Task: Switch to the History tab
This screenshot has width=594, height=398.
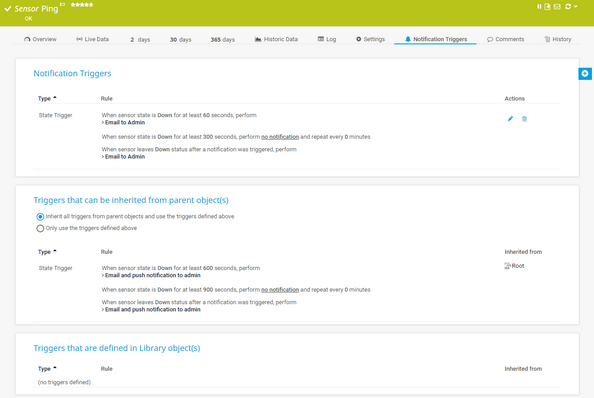Action: 558,39
